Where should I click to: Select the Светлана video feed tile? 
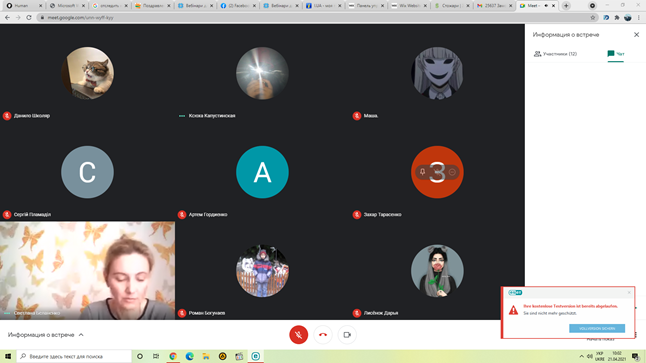pyautogui.click(x=87, y=271)
